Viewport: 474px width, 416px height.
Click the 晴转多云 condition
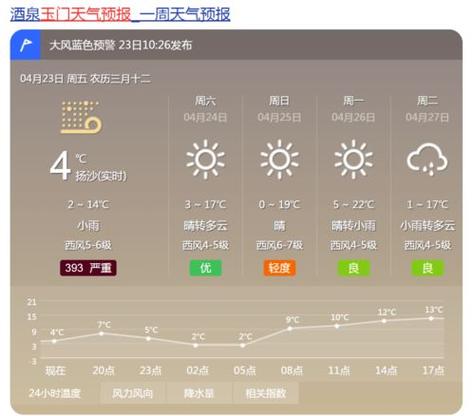click(x=205, y=226)
